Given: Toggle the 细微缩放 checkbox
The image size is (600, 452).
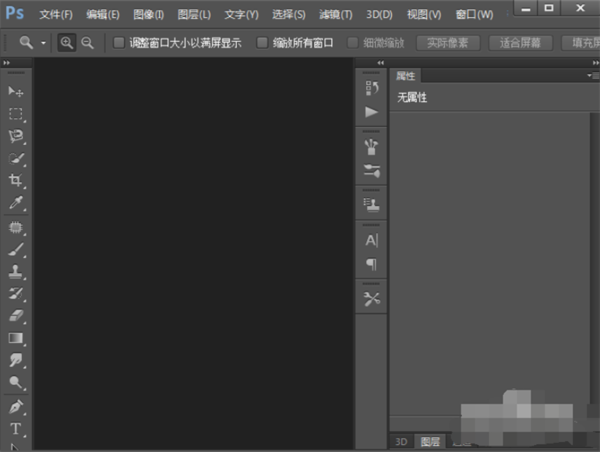Looking at the screenshot, I should coord(352,42).
